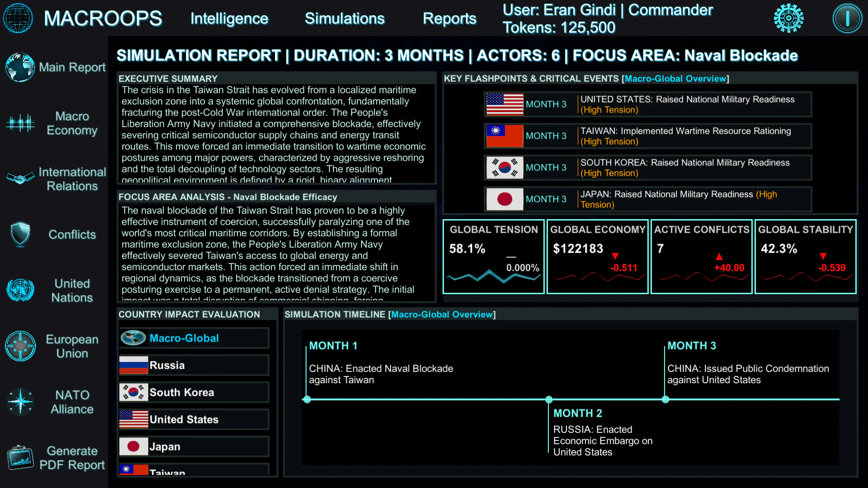Screen dimensions: 868x488
Task: Open the NATO Alliance section label
Action: coord(72,402)
